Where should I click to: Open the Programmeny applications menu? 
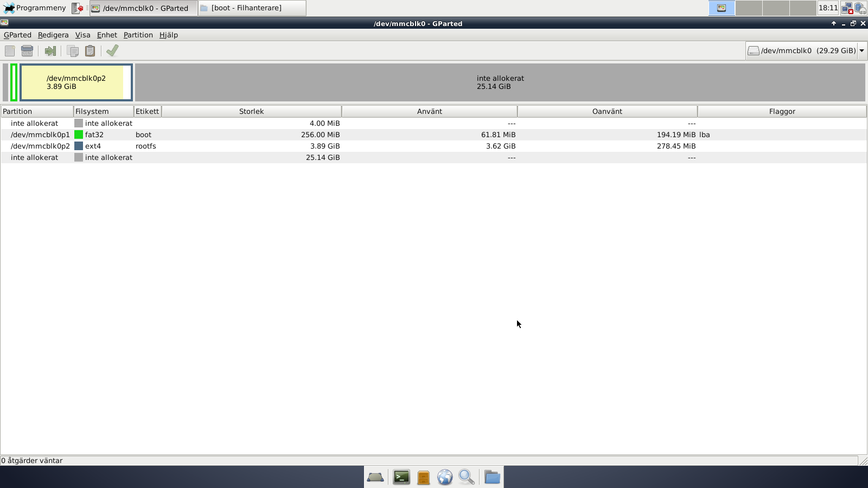point(35,8)
